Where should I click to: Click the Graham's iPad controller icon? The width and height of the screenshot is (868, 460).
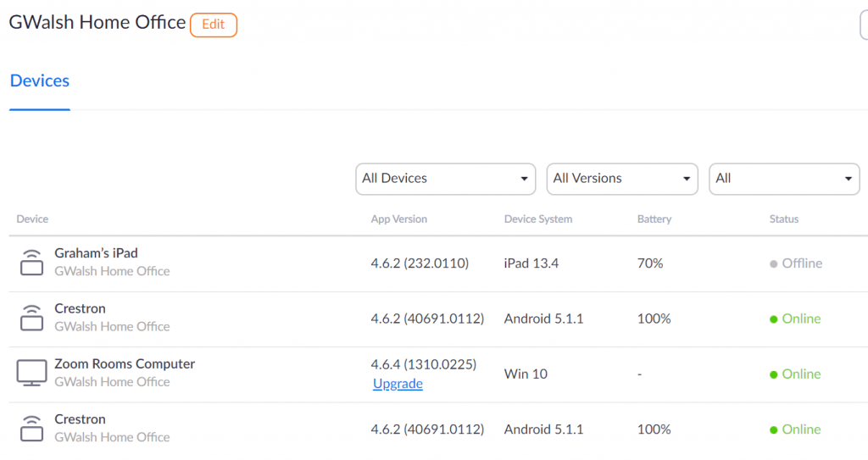(x=31, y=263)
